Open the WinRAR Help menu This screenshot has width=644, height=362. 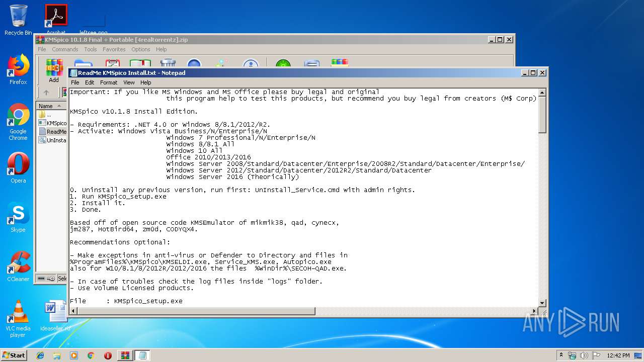(x=161, y=49)
